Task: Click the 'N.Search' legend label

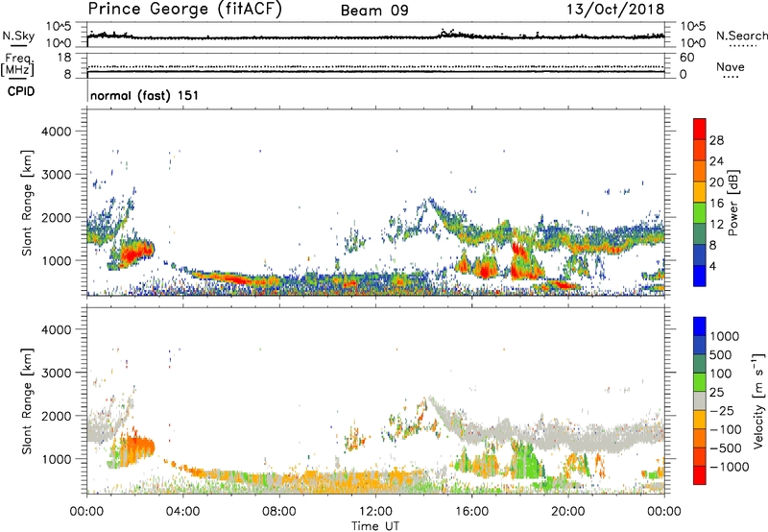Action: click(x=741, y=36)
